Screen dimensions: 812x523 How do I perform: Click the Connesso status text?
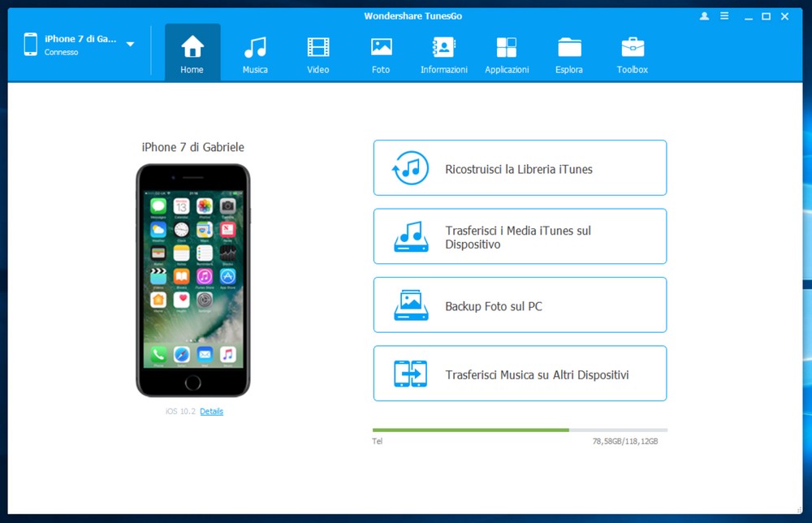(61, 52)
